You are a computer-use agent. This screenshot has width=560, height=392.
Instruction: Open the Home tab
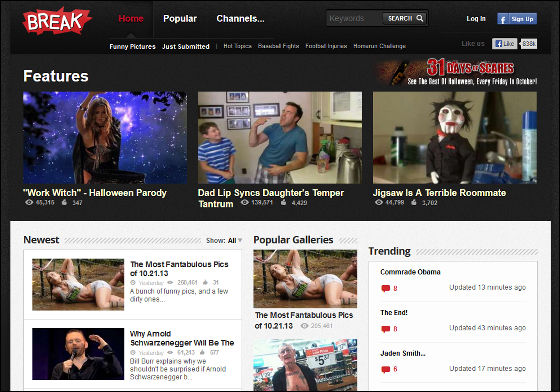click(x=131, y=19)
